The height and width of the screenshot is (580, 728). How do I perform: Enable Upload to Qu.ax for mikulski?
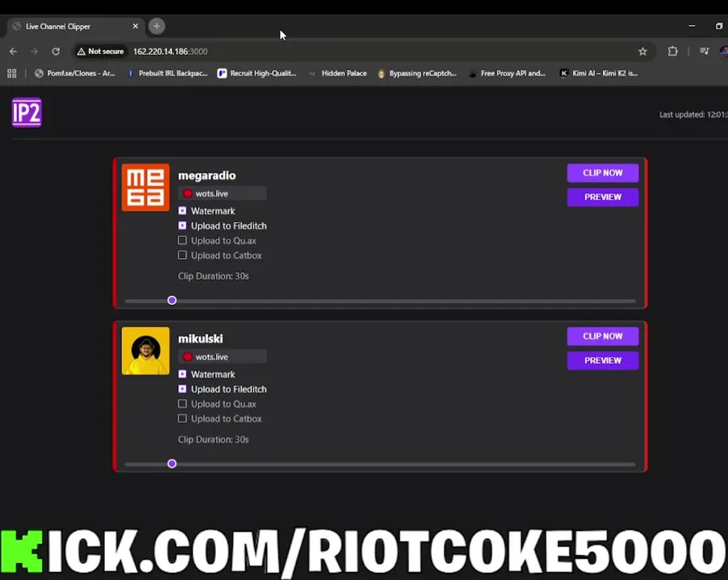coord(182,404)
